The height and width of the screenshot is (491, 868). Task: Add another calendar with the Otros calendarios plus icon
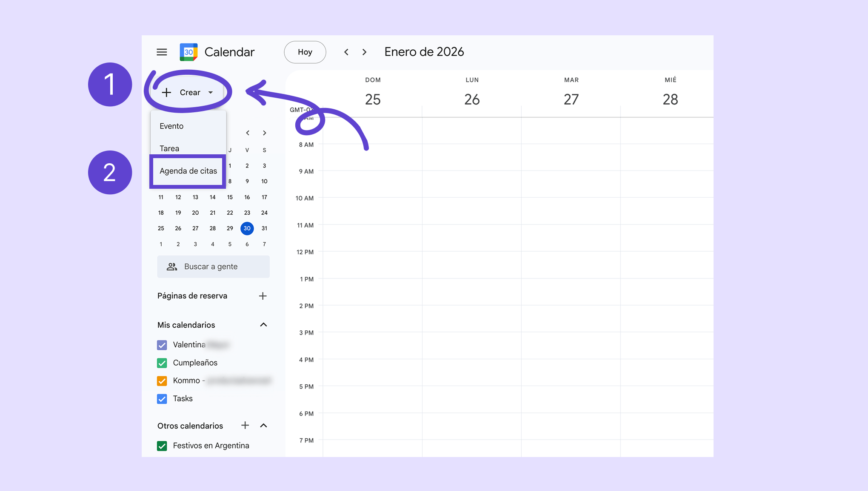(245, 426)
